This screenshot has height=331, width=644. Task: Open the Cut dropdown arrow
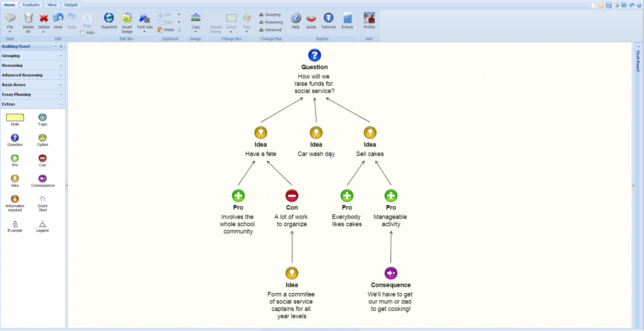179,14
